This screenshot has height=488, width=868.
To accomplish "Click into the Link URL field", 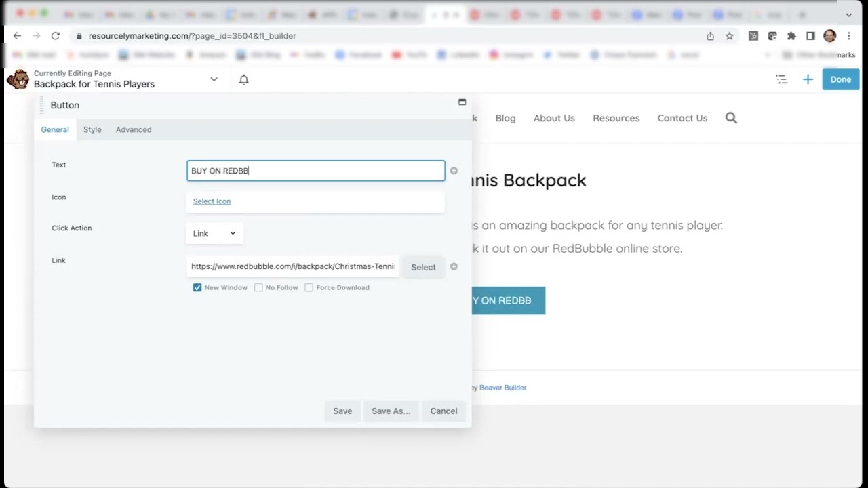I will [x=293, y=266].
